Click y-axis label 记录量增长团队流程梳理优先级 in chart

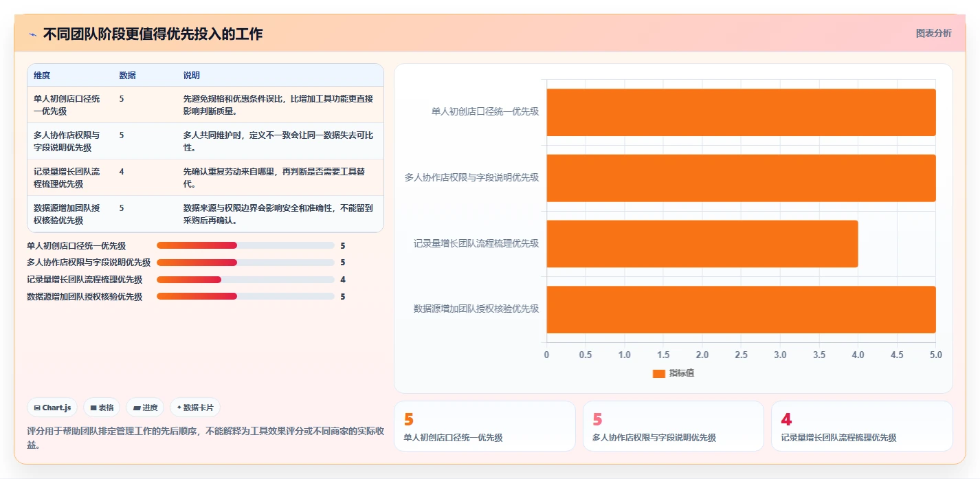pos(476,243)
